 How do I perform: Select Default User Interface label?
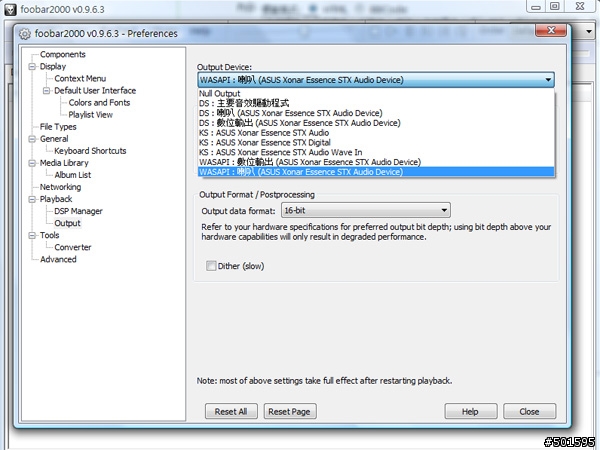95,91
